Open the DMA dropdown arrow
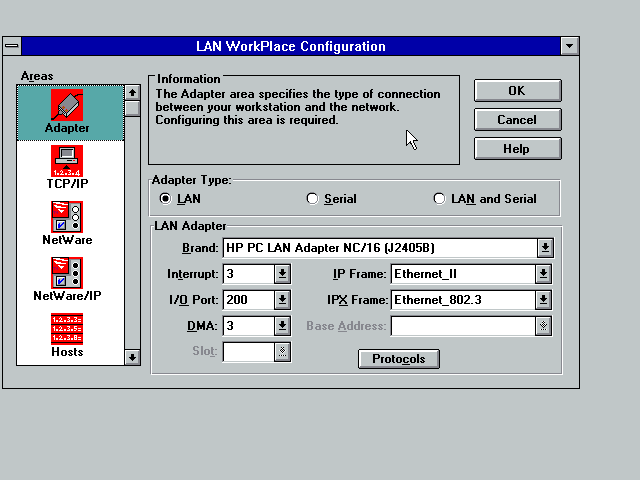 point(282,326)
